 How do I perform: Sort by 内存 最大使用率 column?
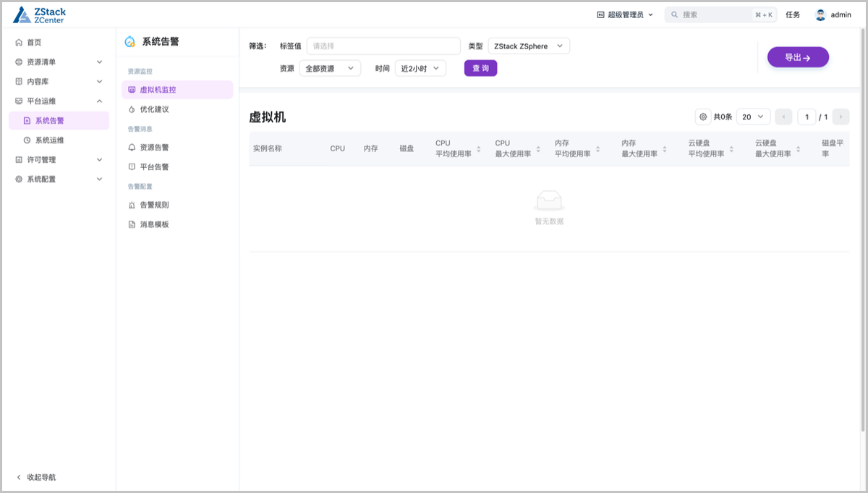(665, 149)
